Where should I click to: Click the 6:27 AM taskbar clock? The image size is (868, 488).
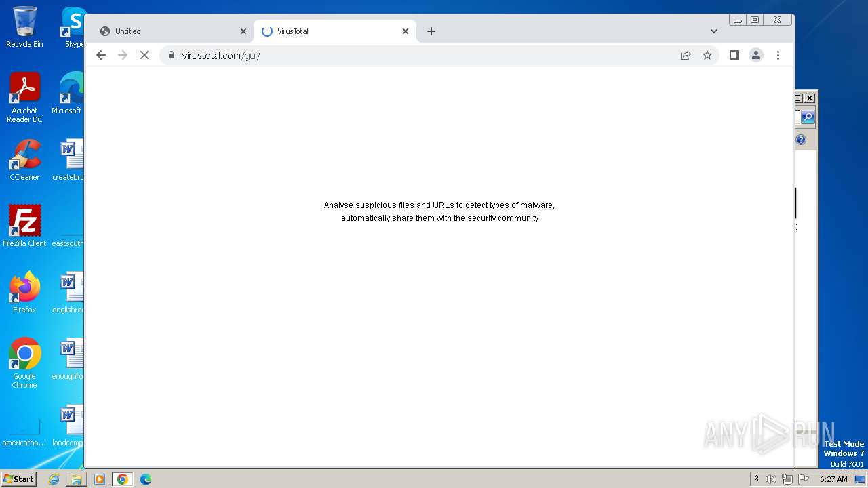pyautogui.click(x=833, y=479)
